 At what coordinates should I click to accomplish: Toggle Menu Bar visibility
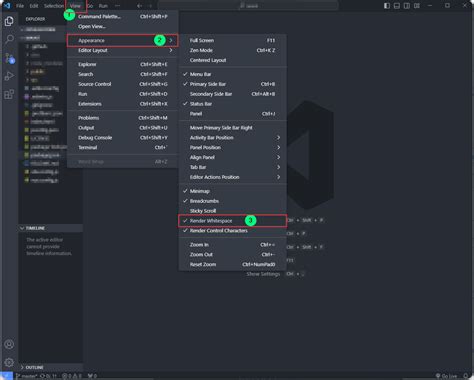232,74
